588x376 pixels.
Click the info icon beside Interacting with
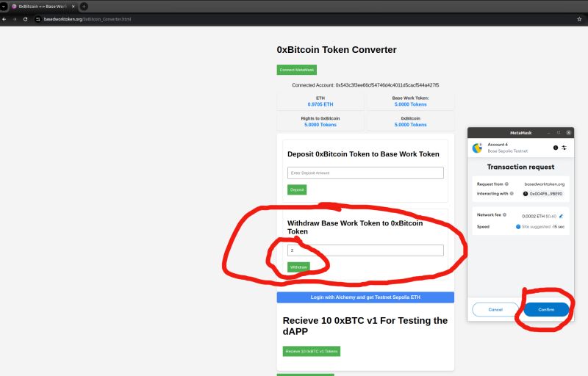point(512,194)
